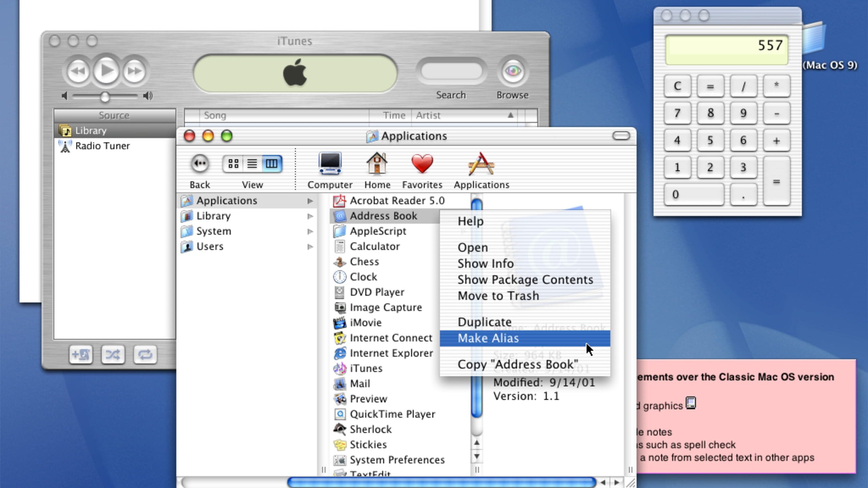Choose Show Info in context menu
This screenshot has width=868, height=488.
525,264
